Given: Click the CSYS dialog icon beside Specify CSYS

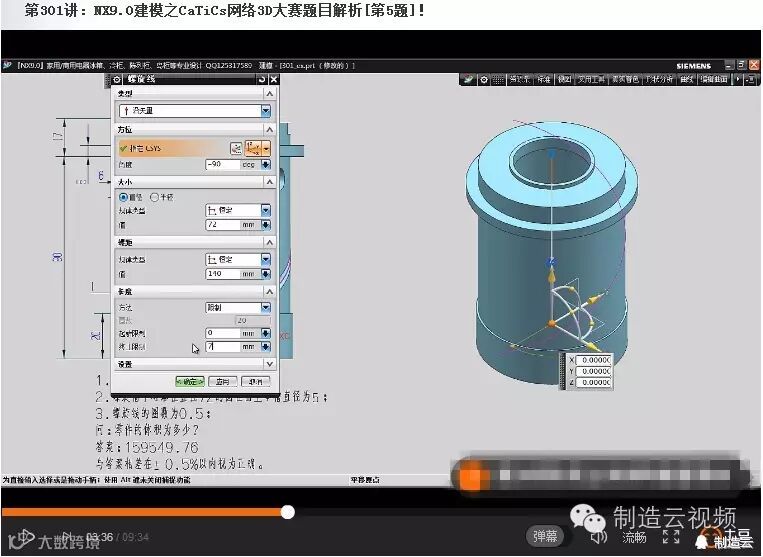Looking at the screenshot, I should pyautogui.click(x=236, y=148).
